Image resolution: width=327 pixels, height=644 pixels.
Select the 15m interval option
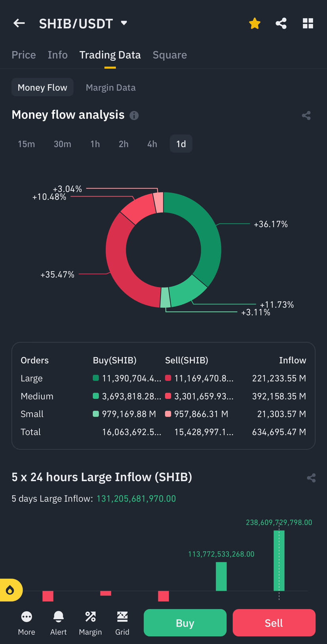[26, 144]
